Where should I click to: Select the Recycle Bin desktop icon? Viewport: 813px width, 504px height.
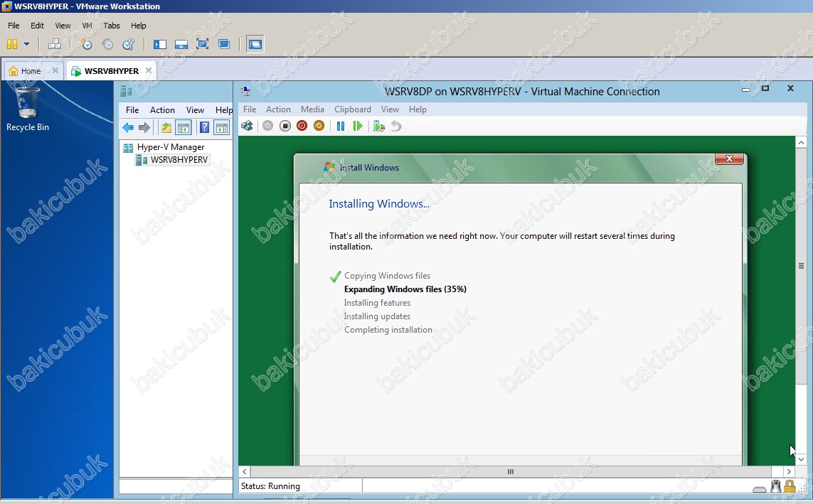tap(28, 109)
